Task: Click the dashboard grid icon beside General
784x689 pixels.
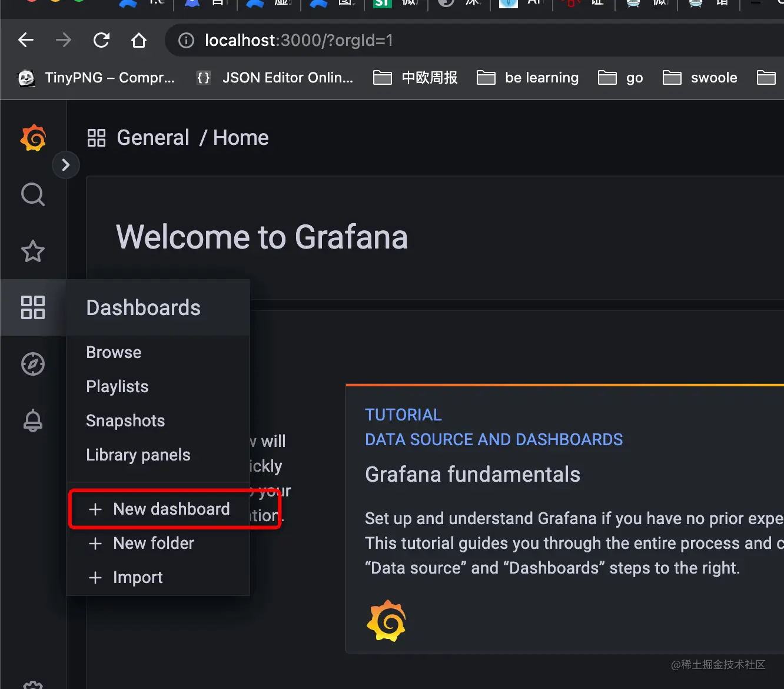Action: click(97, 138)
